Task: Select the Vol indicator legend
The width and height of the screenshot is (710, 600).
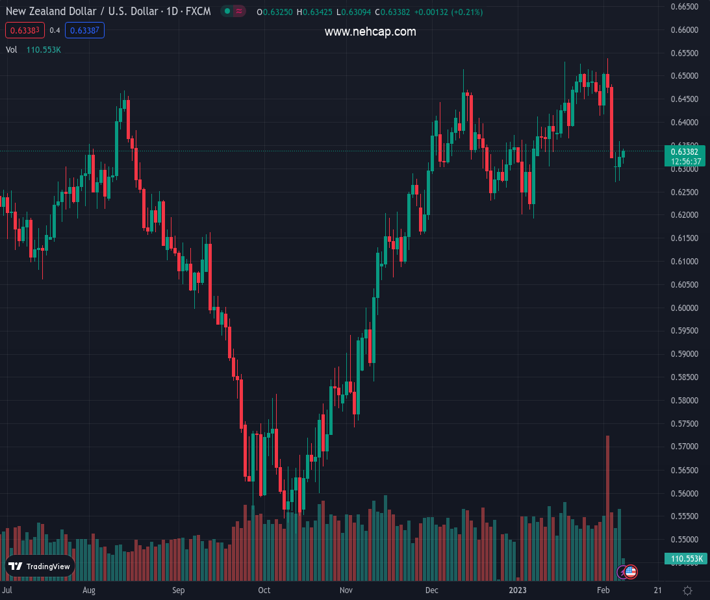Action: click(11, 49)
